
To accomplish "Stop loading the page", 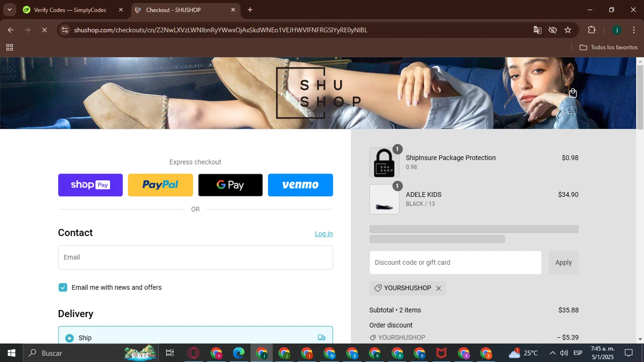I will coord(44,30).
